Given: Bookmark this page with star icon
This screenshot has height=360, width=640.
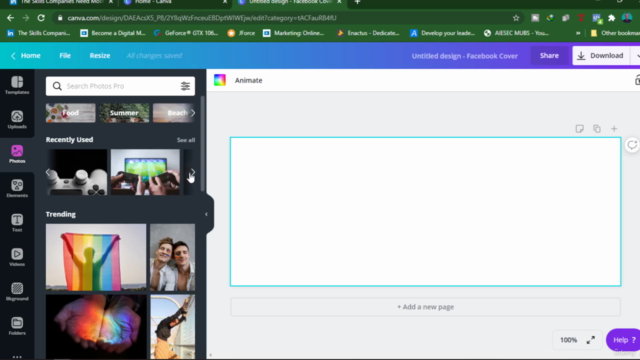Looking at the screenshot, I should point(516,18).
